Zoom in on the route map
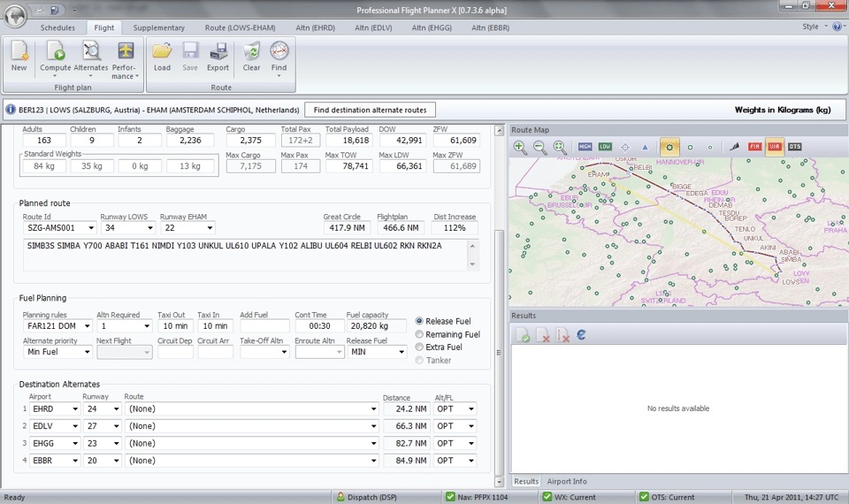The height and width of the screenshot is (504, 849). click(520, 147)
